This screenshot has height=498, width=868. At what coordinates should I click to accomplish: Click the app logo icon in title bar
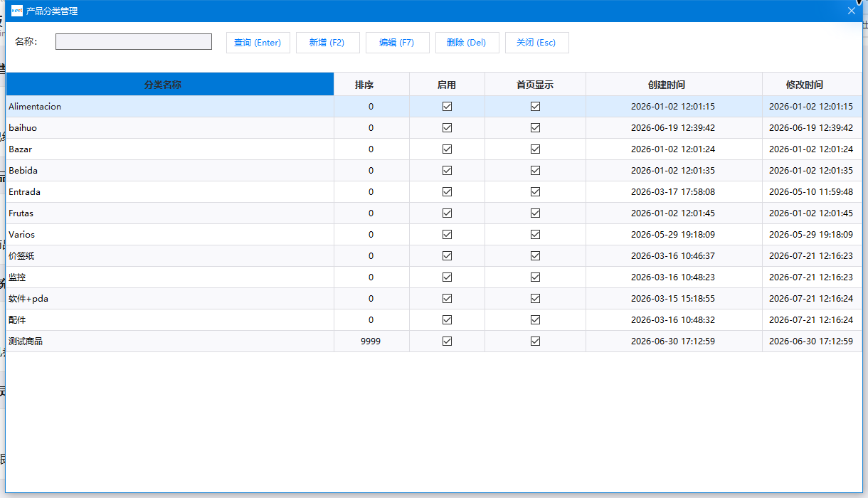coord(17,11)
